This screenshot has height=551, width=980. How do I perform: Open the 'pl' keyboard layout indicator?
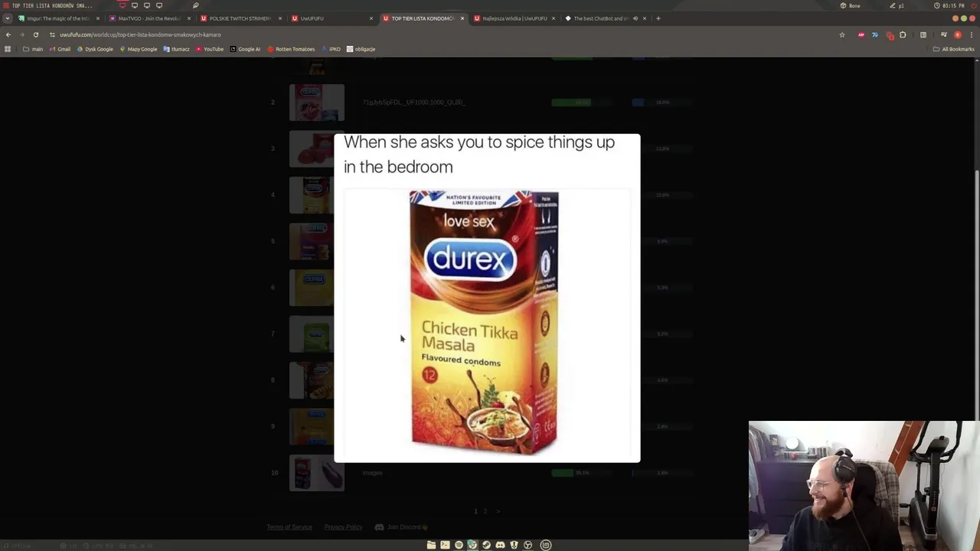pyautogui.click(x=897, y=5)
